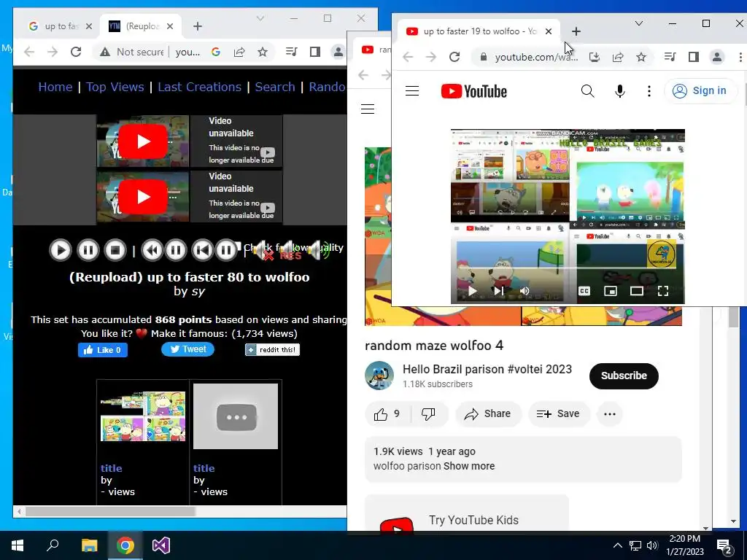Open YouTube settings three-dot menu
This screenshot has width=747, height=560.
tap(649, 91)
